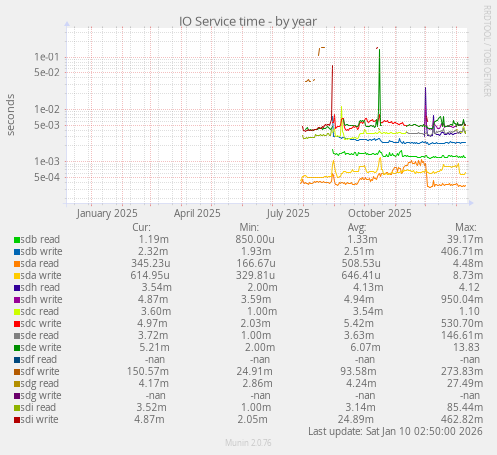Click the sdc read lime legend swatch
497x455 pixels.
pos(17,312)
